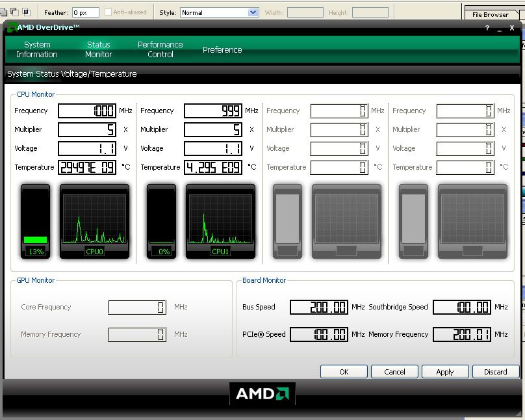This screenshot has width=525, height=420.
Task: Click the Southbridge Speed value 100.00
Action: tap(462, 307)
